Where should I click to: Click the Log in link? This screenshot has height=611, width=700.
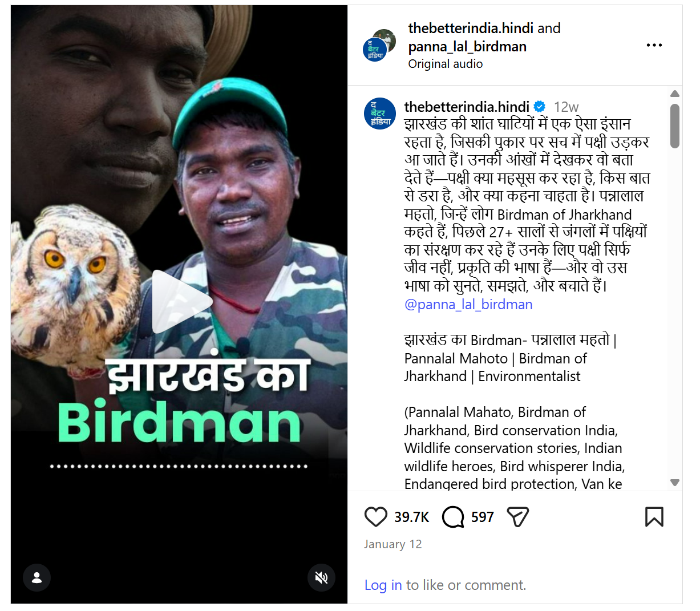(x=383, y=585)
